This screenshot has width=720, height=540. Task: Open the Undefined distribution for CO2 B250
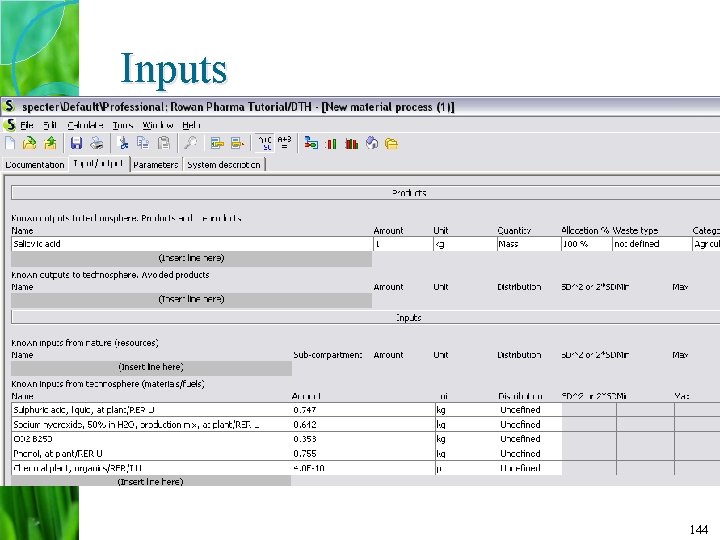[x=529, y=439]
